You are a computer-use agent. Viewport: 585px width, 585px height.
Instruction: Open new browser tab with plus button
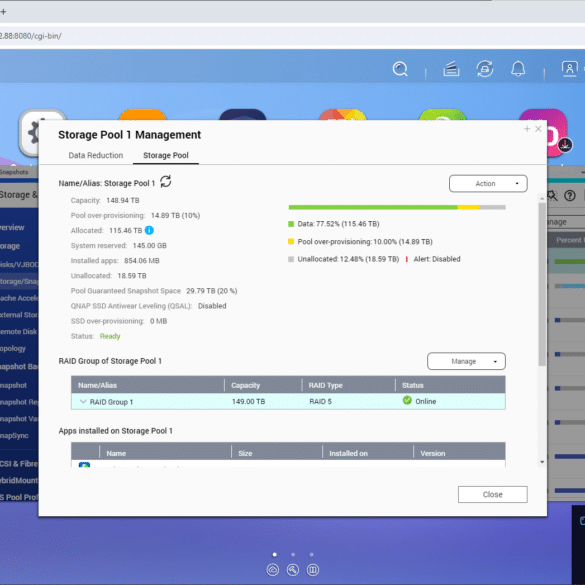coord(3,12)
